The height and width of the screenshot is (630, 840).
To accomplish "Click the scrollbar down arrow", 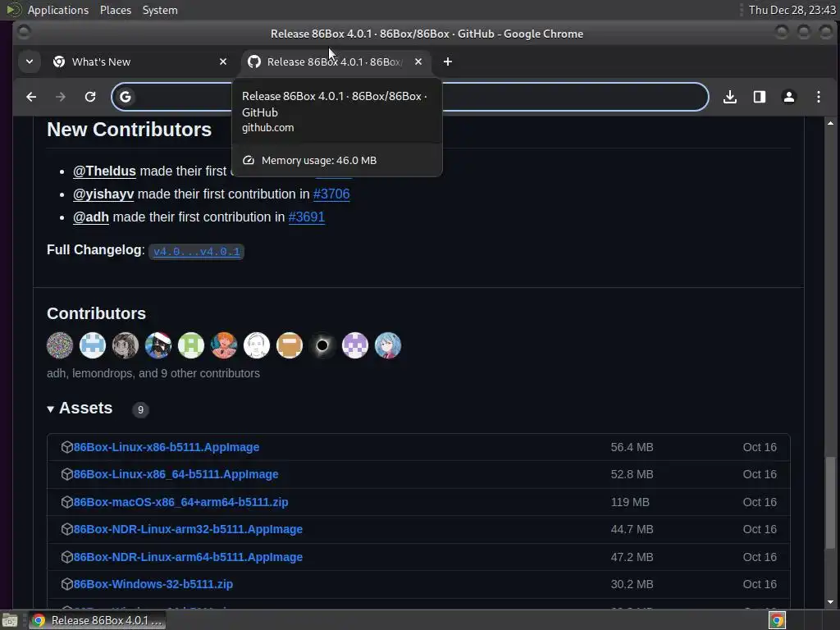I will 830,602.
